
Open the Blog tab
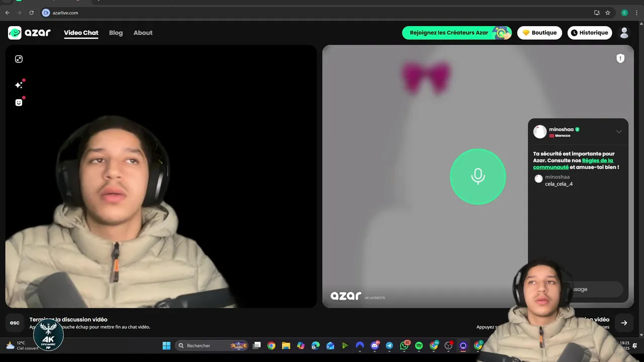[116, 33]
